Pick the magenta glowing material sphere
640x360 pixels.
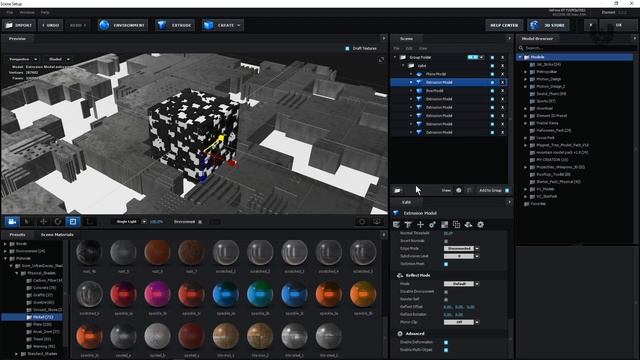click(x=157, y=294)
